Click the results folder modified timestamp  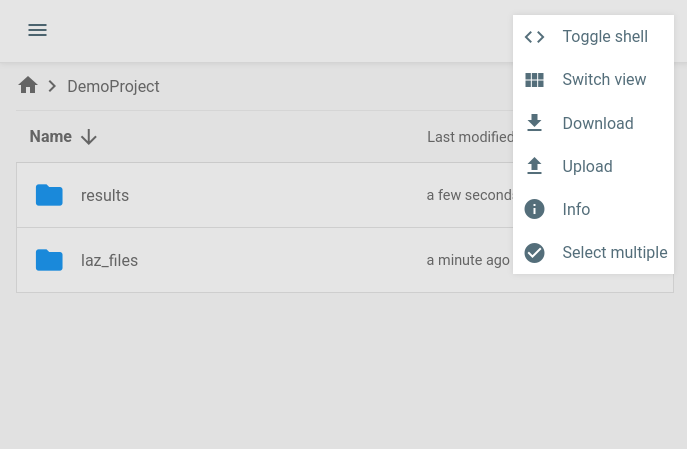click(470, 195)
